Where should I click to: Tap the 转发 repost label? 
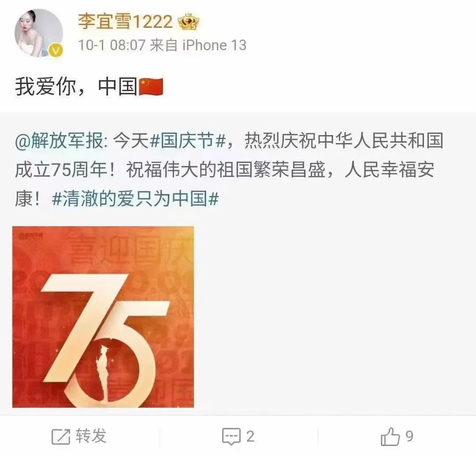tap(91, 436)
